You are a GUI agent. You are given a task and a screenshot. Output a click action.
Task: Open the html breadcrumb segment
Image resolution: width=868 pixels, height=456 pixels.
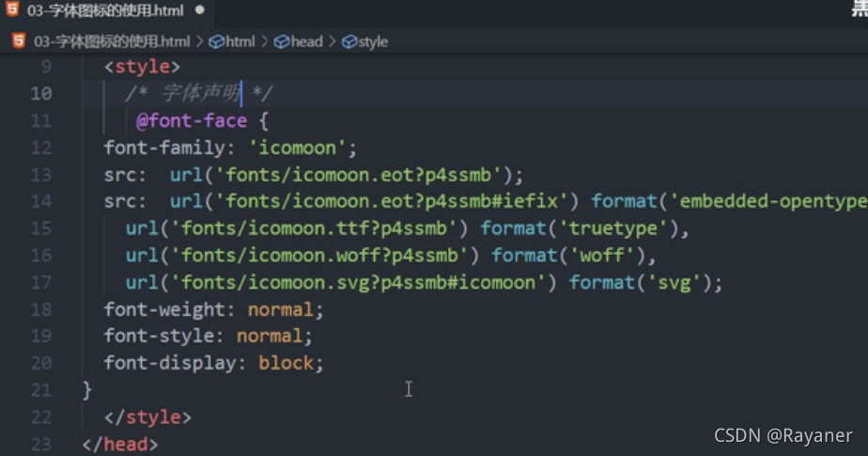pos(240,41)
